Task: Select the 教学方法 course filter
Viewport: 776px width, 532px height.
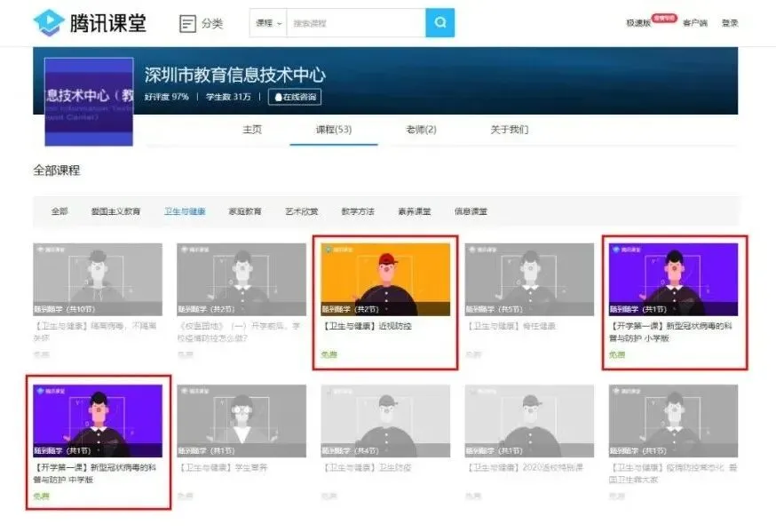Action: tap(358, 211)
